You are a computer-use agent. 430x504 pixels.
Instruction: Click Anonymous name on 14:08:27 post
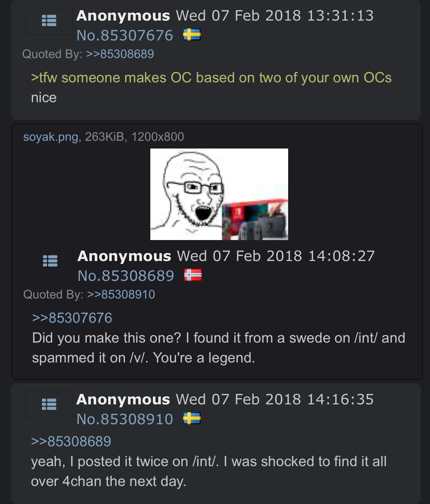(x=124, y=256)
